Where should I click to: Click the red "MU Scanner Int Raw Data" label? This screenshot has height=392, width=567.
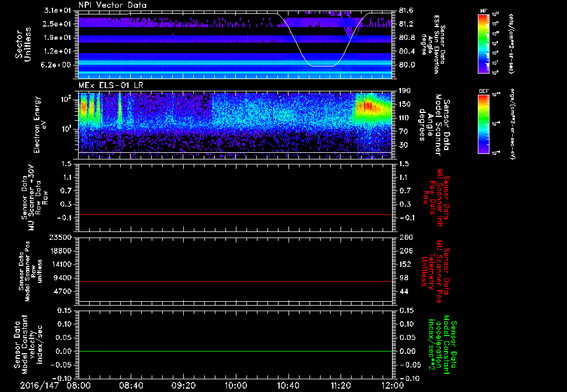[436, 198]
